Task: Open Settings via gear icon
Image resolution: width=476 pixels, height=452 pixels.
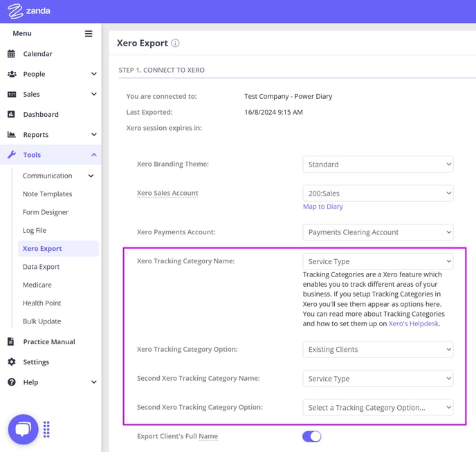Action: (x=12, y=361)
